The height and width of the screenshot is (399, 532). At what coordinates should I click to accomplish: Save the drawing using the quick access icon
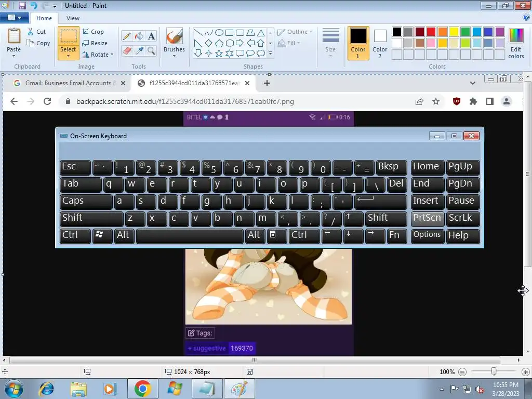[x=22, y=5]
